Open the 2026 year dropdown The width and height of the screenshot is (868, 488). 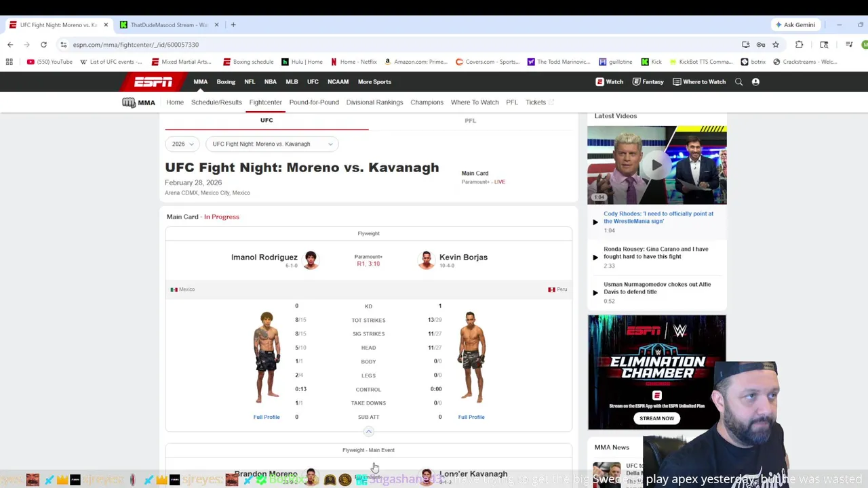coord(182,144)
